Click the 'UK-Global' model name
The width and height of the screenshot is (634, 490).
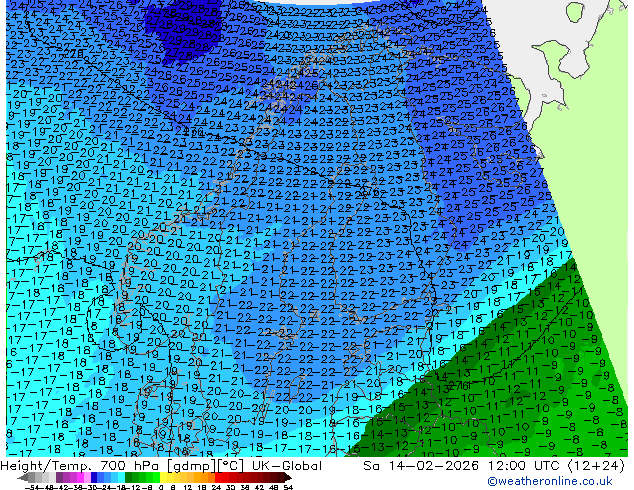point(287,466)
